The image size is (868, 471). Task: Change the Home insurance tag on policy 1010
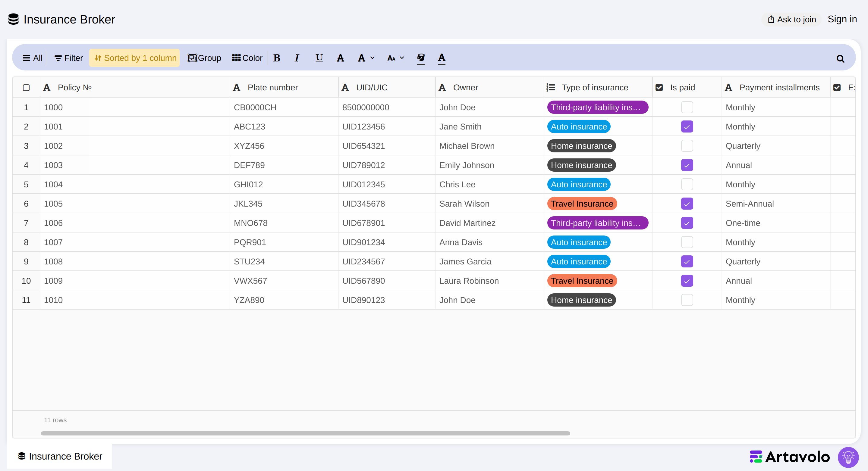click(x=581, y=300)
